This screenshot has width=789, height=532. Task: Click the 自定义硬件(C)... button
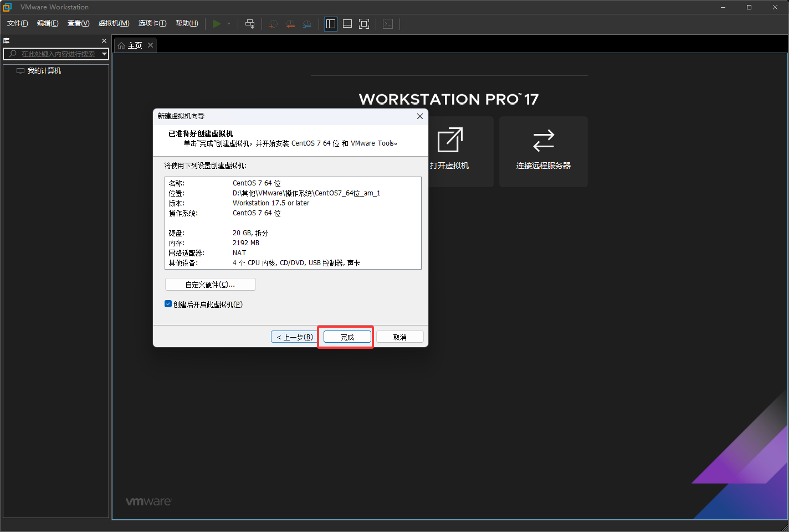tap(211, 285)
